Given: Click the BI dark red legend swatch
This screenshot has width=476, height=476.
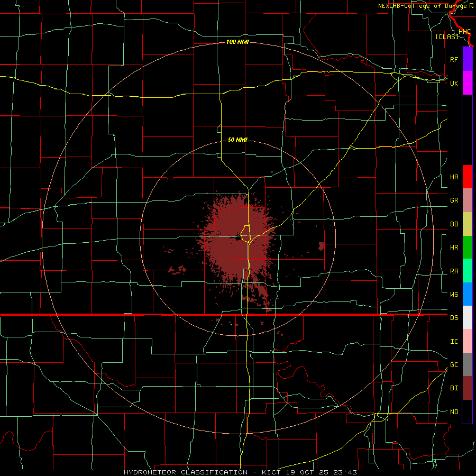Looking at the screenshot, I should pos(467,388).
